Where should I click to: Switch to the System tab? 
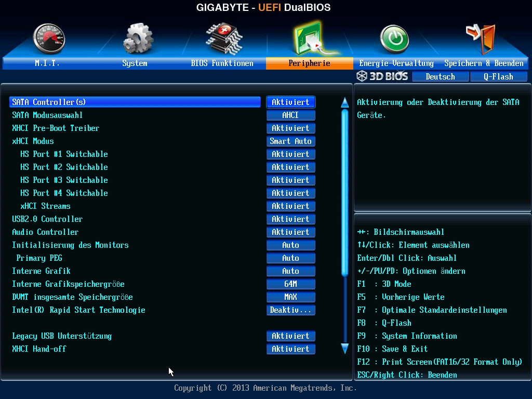[135, 63]
